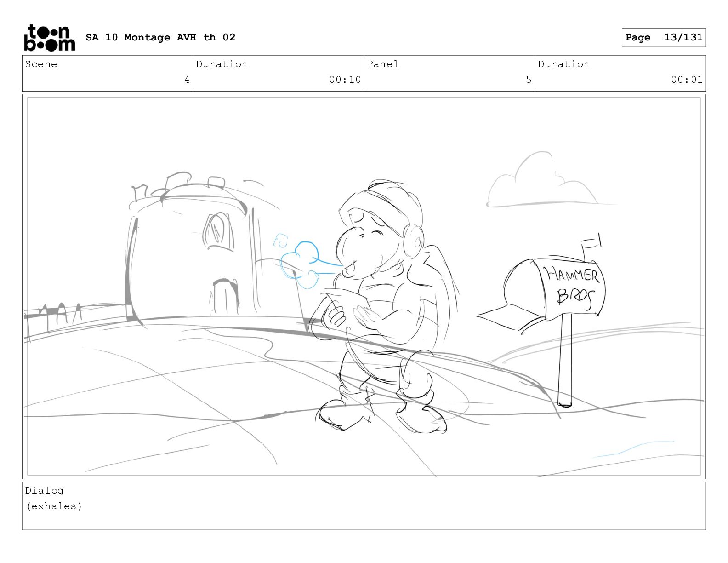Click the 'HAMMER BROS' mailbox text in the sketch
Image resolution: width=728 pixels, height=563 pixels.
click(x=573, y=287)
